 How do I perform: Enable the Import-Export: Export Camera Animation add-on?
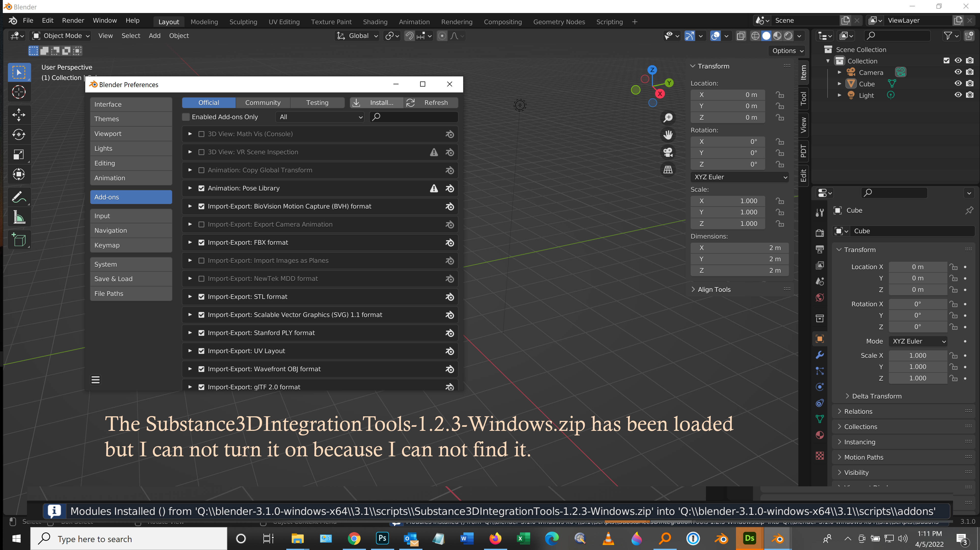pos(202,224)
